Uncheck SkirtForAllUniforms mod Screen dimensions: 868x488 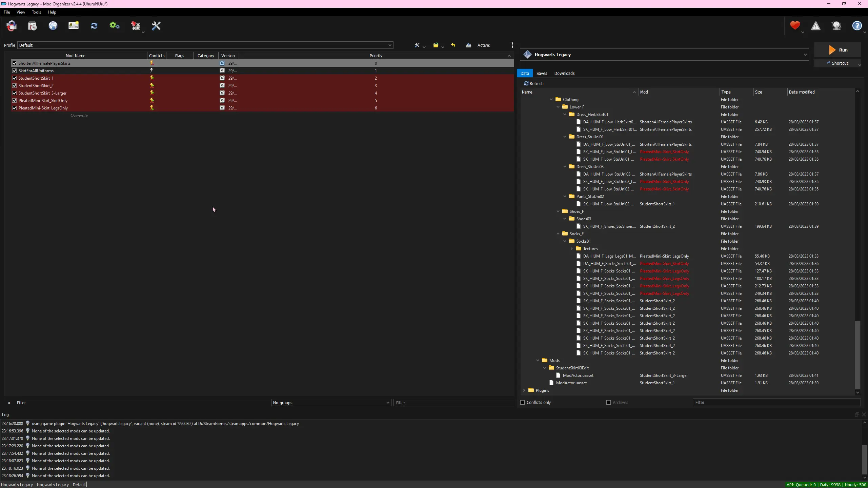pyautogui.click(x=15, y=70)
